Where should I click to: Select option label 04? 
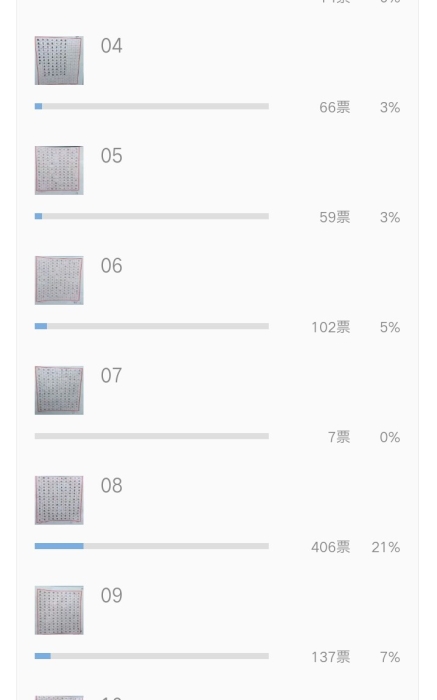click(111, 46)
